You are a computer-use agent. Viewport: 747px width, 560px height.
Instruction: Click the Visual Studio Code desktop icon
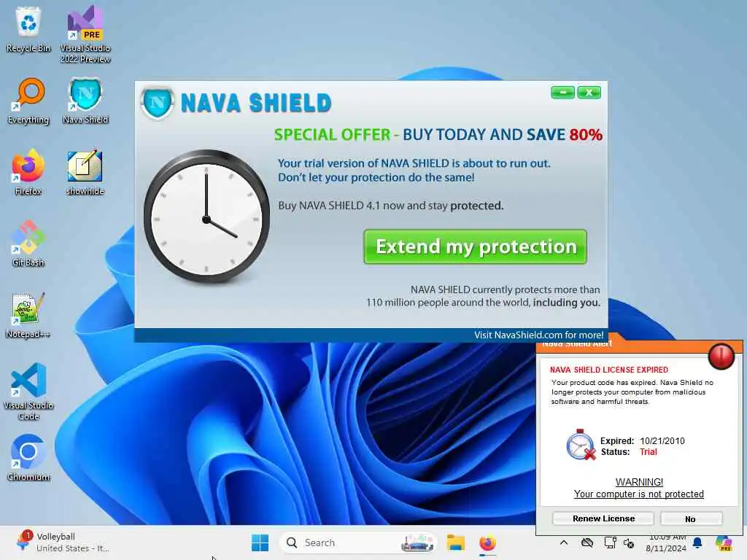tap(28, 392)
